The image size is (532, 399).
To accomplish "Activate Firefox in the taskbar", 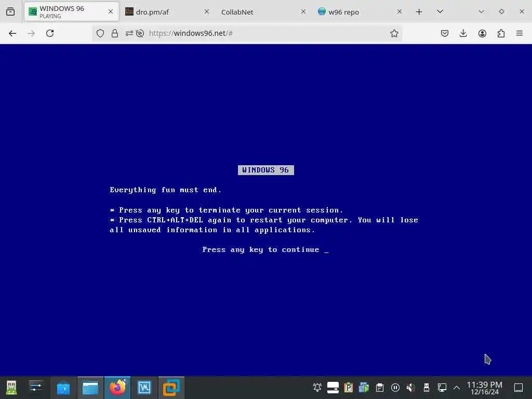I will coord(117,388).
